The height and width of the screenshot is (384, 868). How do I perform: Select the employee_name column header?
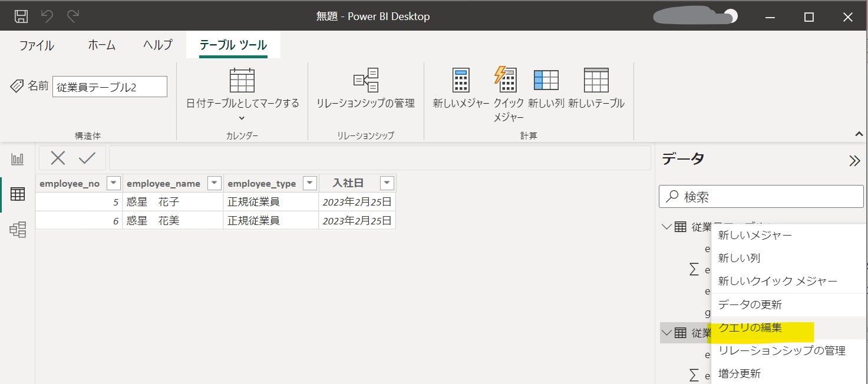click(164, 183)
